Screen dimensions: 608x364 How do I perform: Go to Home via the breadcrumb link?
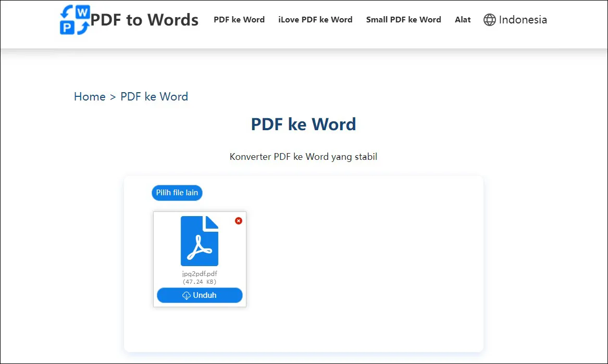point(90,97)
